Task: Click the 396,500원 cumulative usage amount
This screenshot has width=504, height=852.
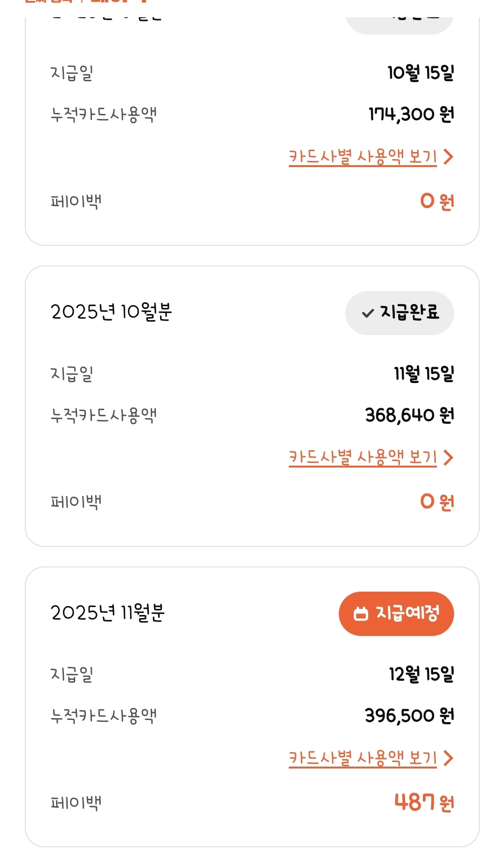Action: pyautogui.click(x=409, y=715)
